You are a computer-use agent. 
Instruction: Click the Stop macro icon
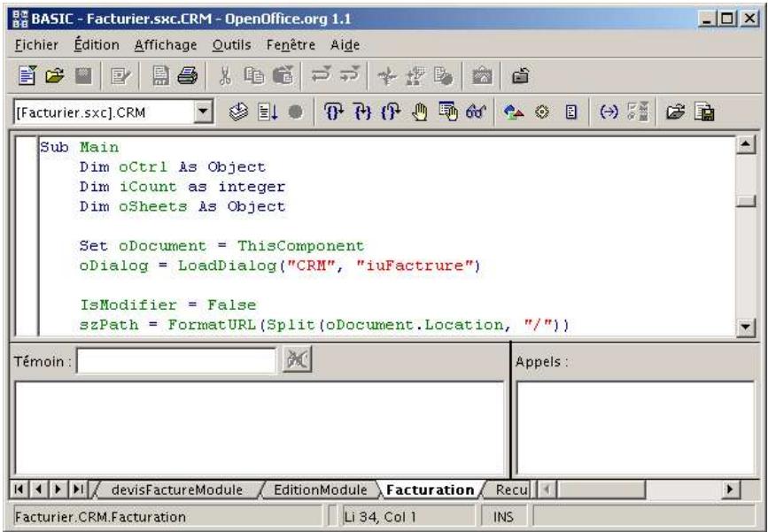295,112
